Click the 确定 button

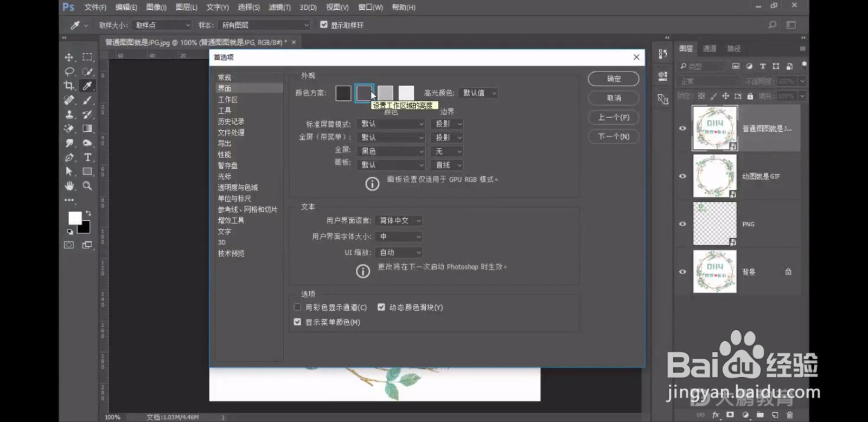614,79
